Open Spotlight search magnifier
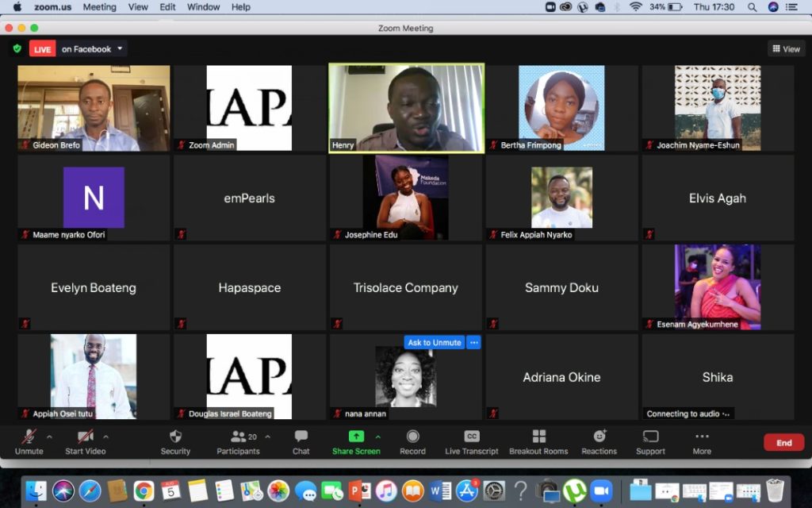The width and height of the screenshot is (812, 508). 753,7
